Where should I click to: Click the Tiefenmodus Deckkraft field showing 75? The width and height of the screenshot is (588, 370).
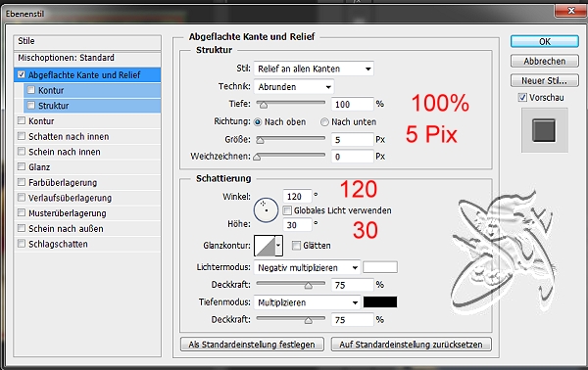pyautogui.click(x=353, y=320)
